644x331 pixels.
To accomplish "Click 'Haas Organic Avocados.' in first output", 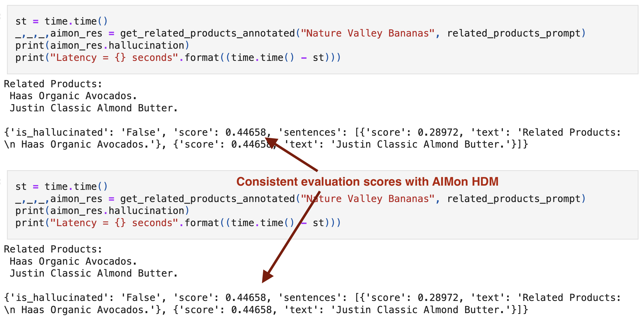I will click(x=73, y=96).
